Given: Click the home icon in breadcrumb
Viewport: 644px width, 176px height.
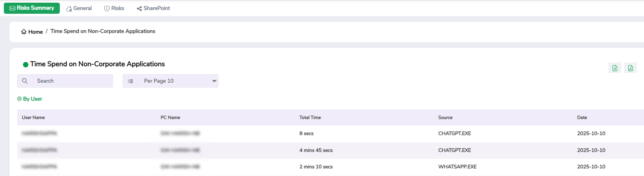Looking at the screenshot, I should coord(24,32).
